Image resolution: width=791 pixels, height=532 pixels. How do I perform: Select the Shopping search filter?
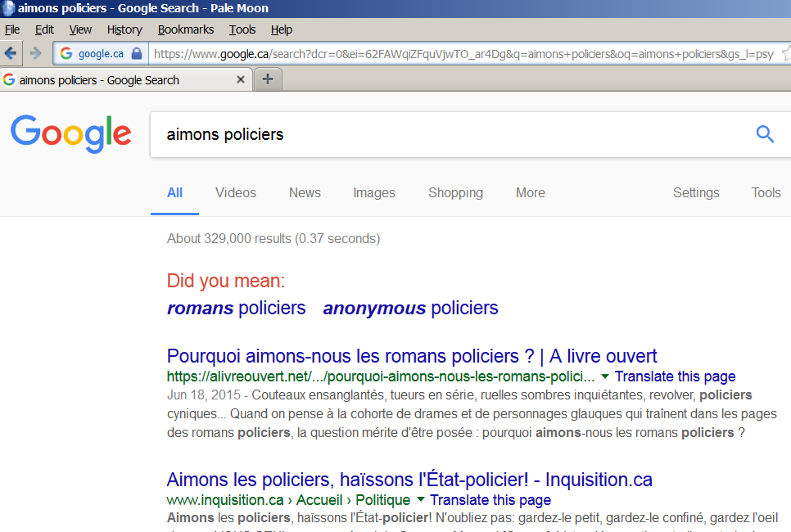pyautogui.click(x=455, y=192)
